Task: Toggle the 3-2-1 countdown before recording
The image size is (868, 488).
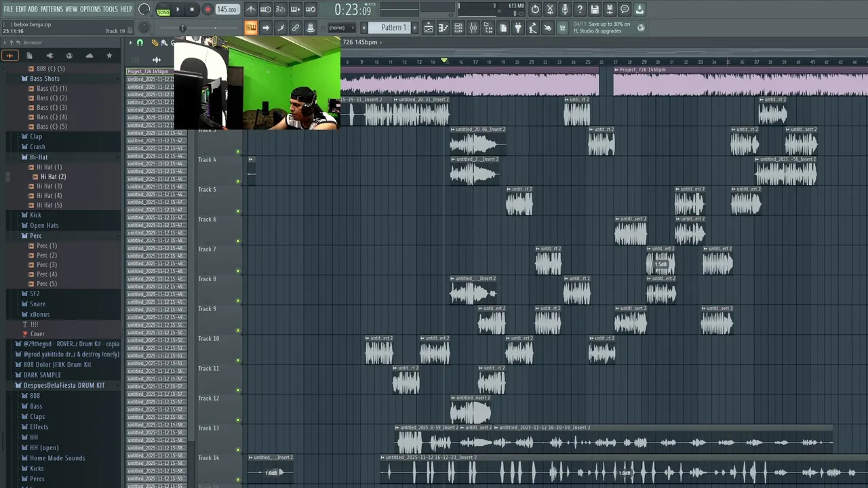Action: (281, 9)
